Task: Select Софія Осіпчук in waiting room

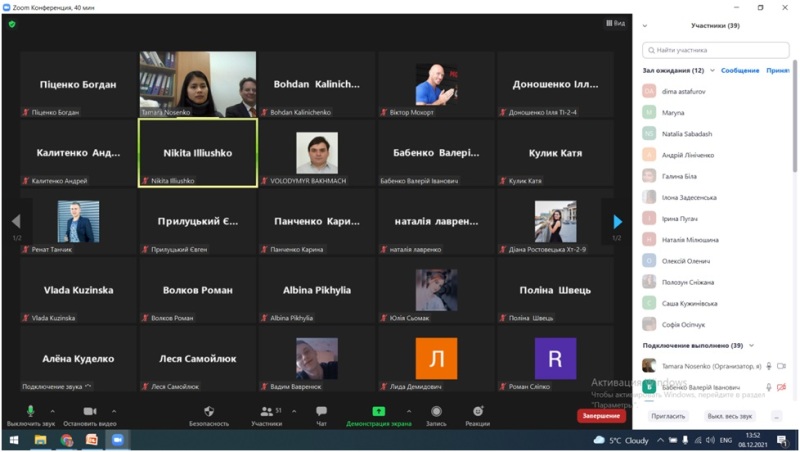Action: click(715, 324)
